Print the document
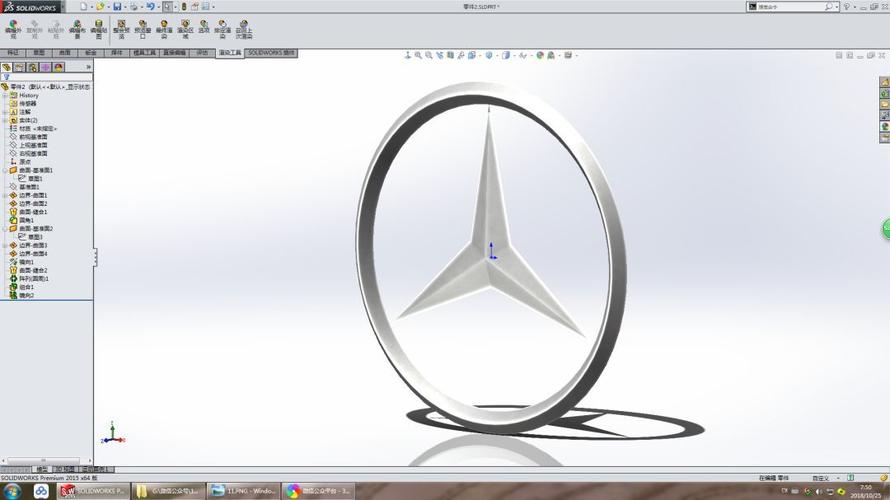The image size is (890, 500). click(134, 7)
